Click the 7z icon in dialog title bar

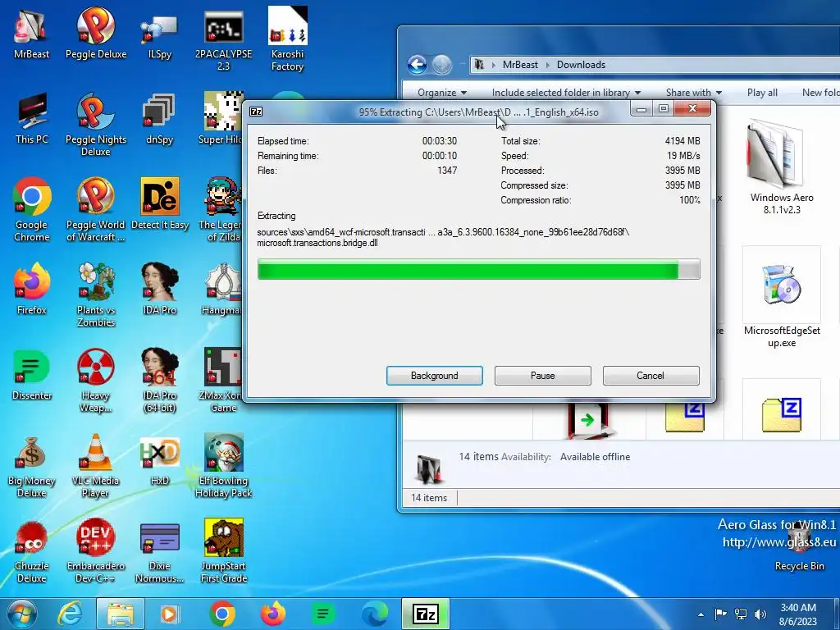[x=256, y=112]
